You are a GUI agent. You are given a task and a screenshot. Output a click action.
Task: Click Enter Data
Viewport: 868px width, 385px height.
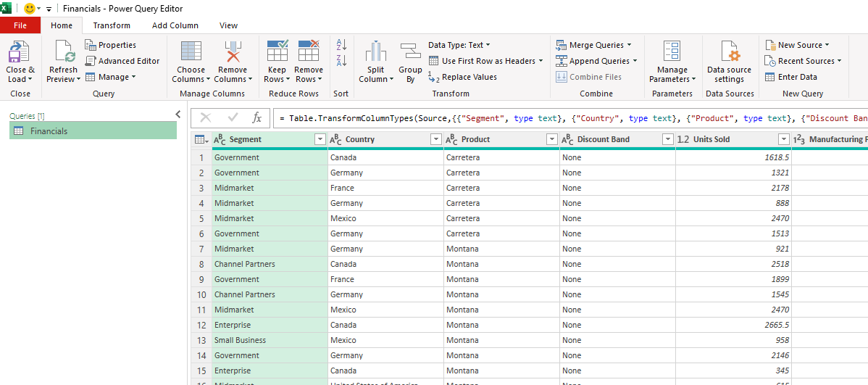[791, 77]
